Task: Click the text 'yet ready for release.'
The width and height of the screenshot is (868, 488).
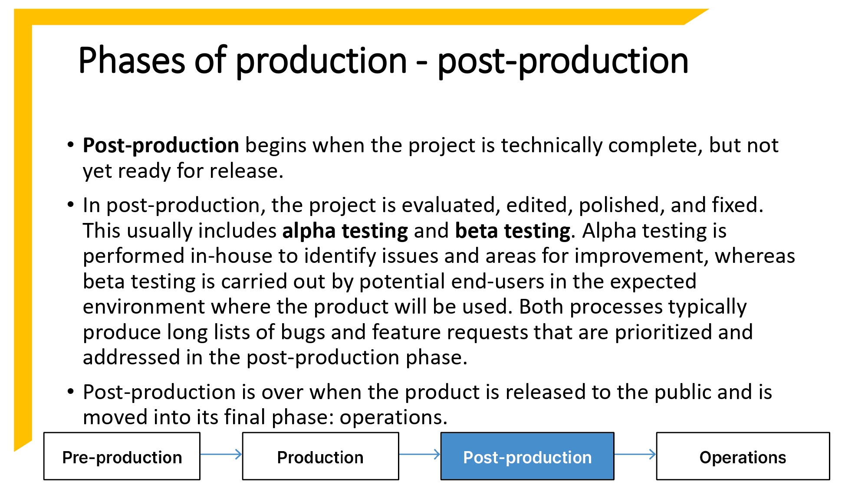Action: (x=183, y=171)
